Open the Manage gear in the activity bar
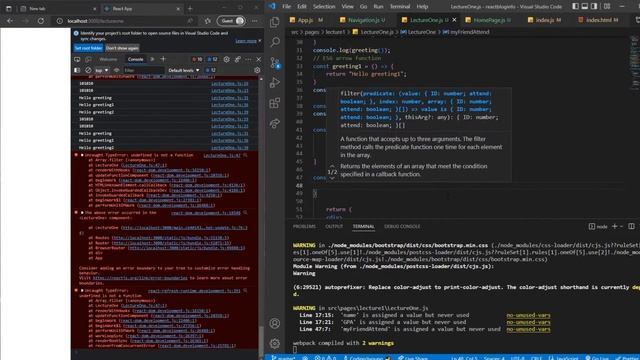The width and height of the screenshot is (640, 360). click(275, 343)
